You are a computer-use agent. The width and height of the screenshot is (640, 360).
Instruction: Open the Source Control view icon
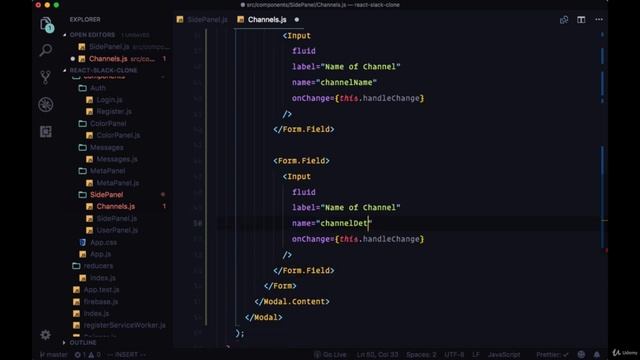(46, 77)
